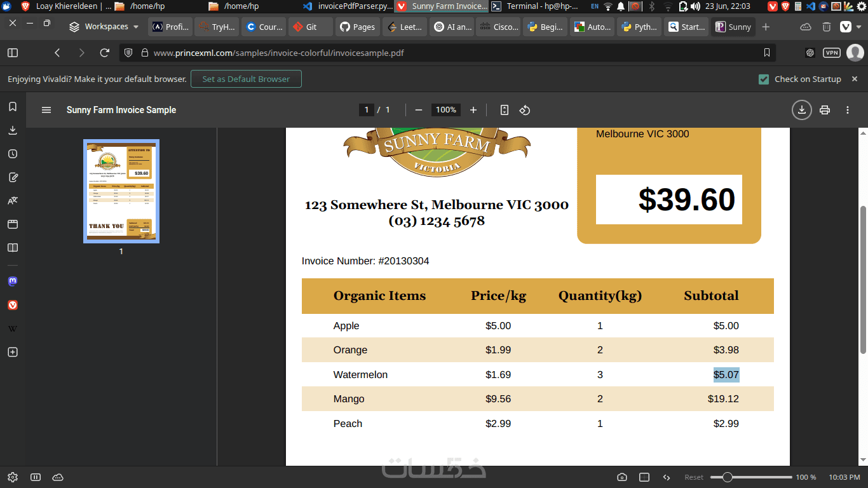Click the PDF zoom percentage field
868x488 pixels.
click(x=446, y=110)
